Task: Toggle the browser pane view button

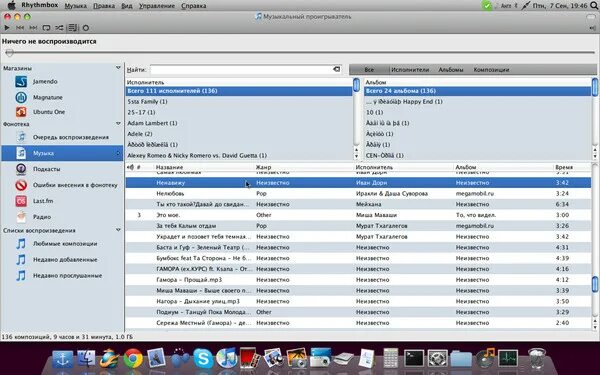Action: [72, 28]
